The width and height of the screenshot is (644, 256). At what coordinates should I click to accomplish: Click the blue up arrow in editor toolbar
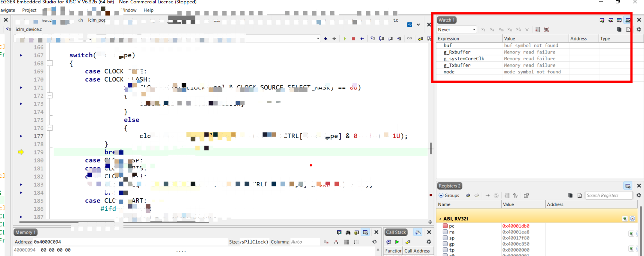[325, 39]
